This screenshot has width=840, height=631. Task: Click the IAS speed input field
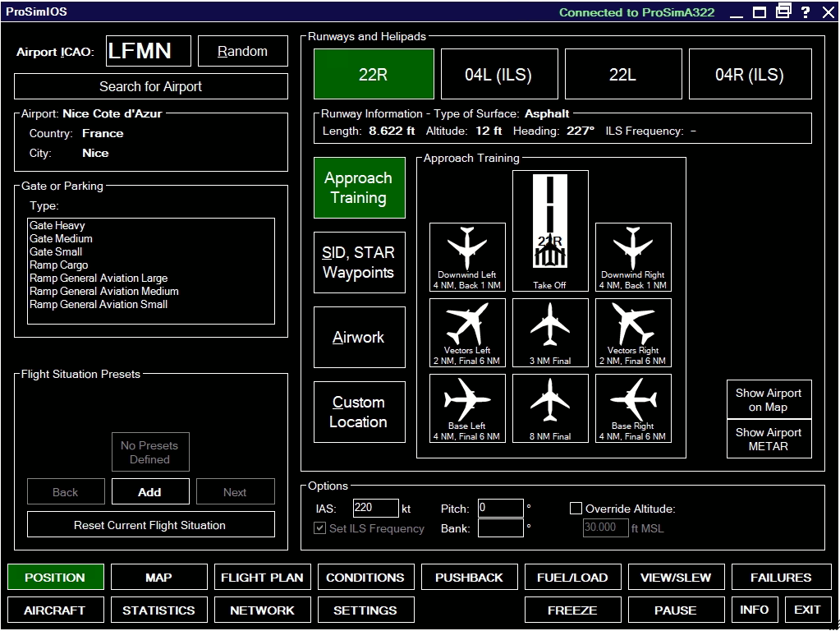375,508
